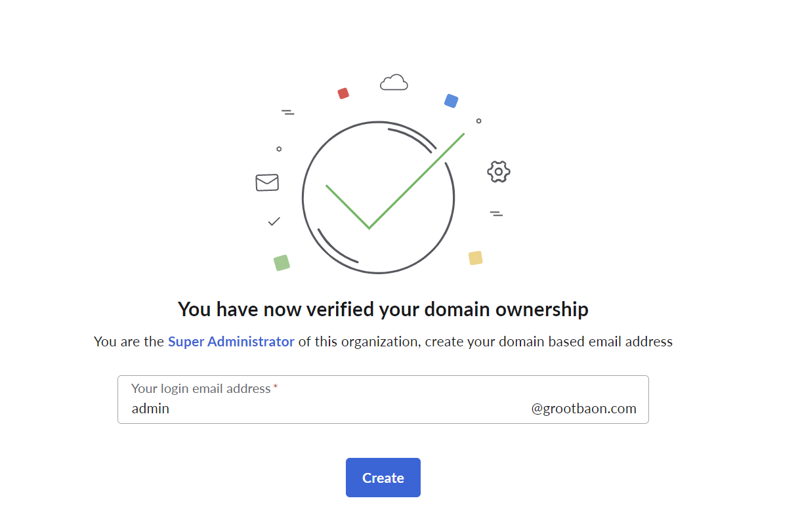Click the double-dash mark left of the red square
Viewport: 800px width, 532px height.
(287, 112)
